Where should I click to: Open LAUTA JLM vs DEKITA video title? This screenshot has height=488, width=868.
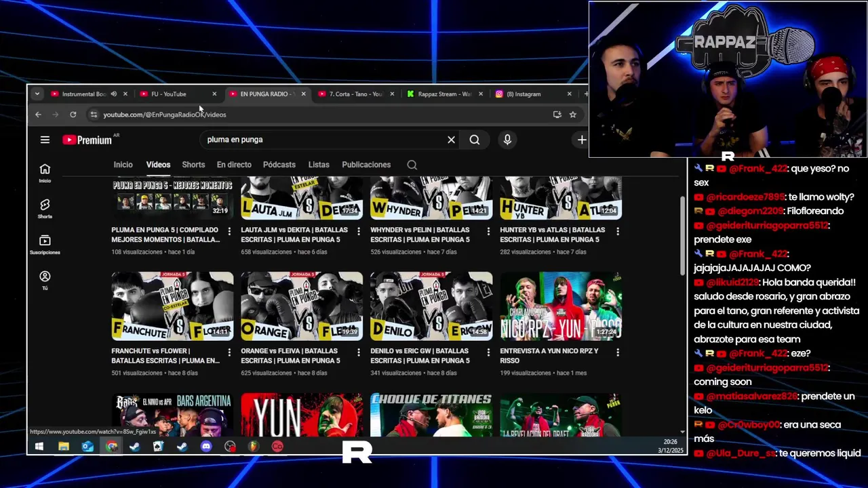[294, 235]
